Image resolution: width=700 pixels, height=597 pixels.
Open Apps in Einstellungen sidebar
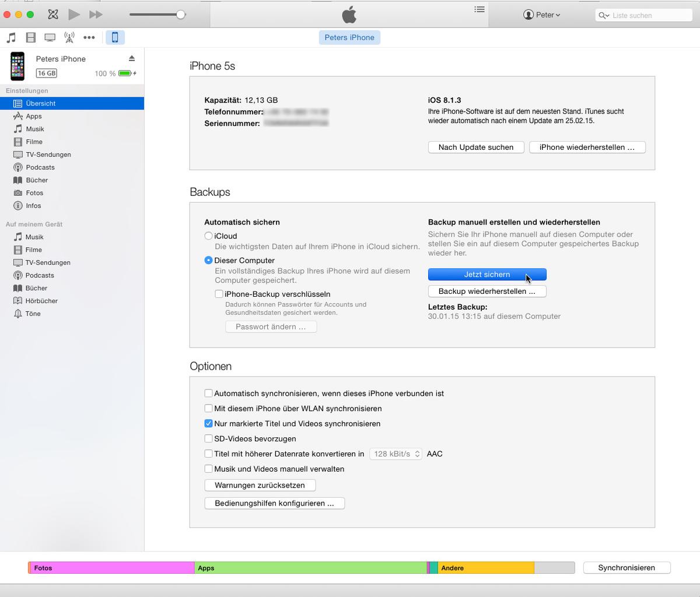click(x=72, y=116)
